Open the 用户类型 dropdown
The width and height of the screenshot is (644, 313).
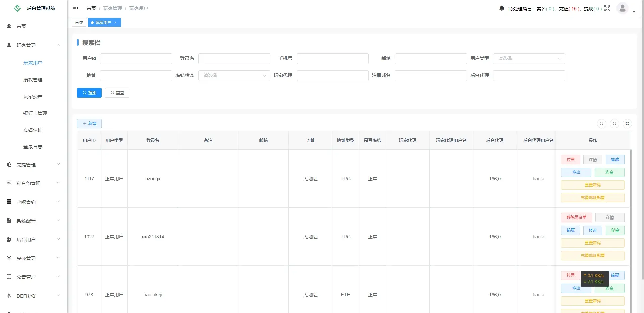529,59
